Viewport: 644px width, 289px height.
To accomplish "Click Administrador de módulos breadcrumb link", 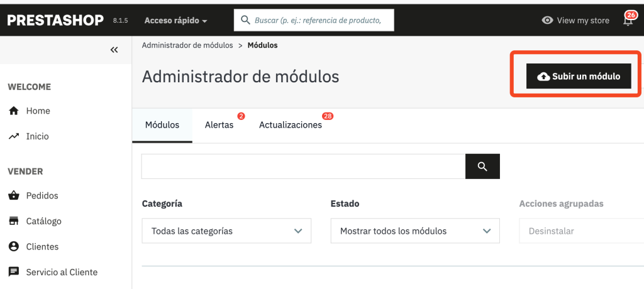I will (x=187, y=45).
